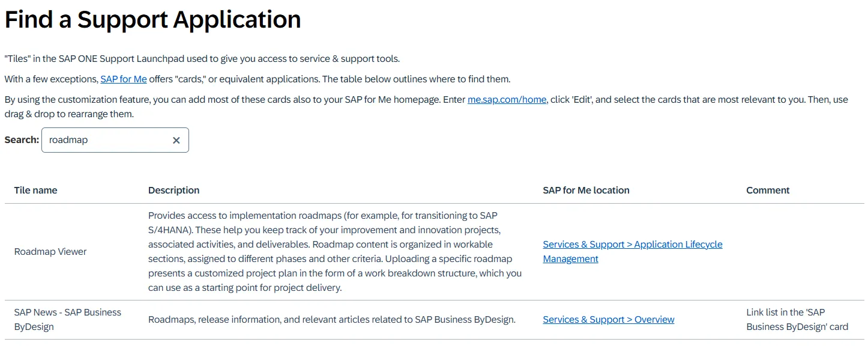Click the Description column header
Screen dimensions: 868x348
[173, 191]
